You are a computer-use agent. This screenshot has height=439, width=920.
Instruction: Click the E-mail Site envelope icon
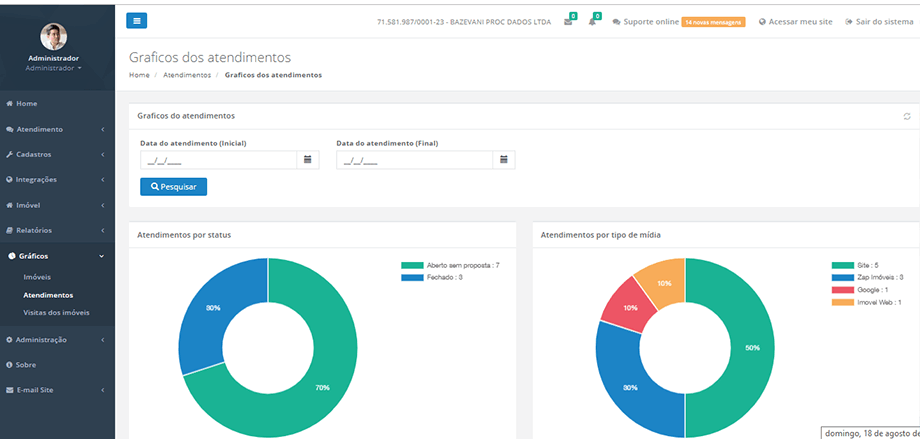9,390
